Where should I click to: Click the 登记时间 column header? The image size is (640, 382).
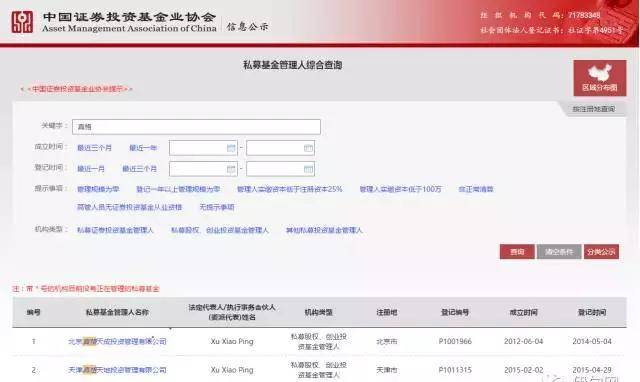[x=592, y=312]
